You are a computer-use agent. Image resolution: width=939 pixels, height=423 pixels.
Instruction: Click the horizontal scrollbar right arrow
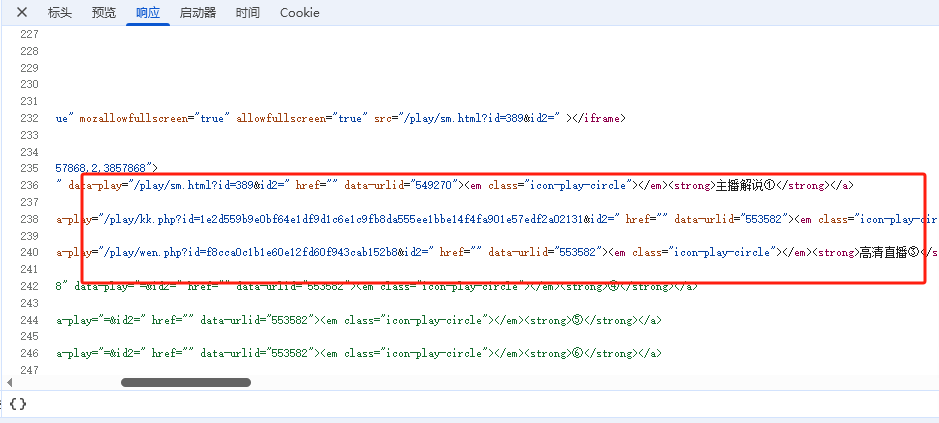[929, 382]
